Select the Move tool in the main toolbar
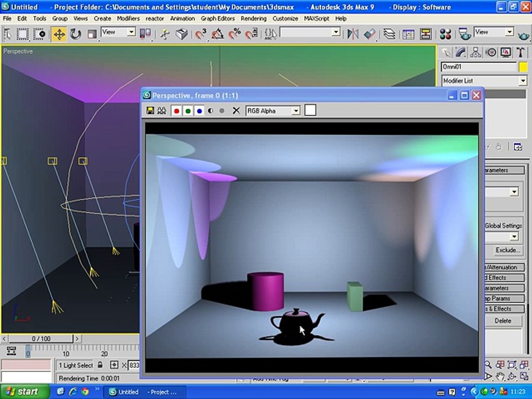 click(58, 34)
